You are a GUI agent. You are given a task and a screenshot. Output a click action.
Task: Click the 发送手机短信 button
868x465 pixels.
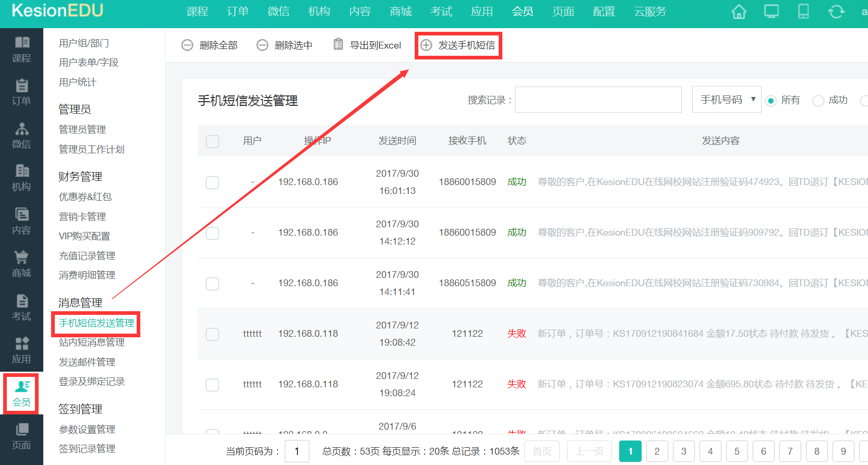(x=459, y=45)
